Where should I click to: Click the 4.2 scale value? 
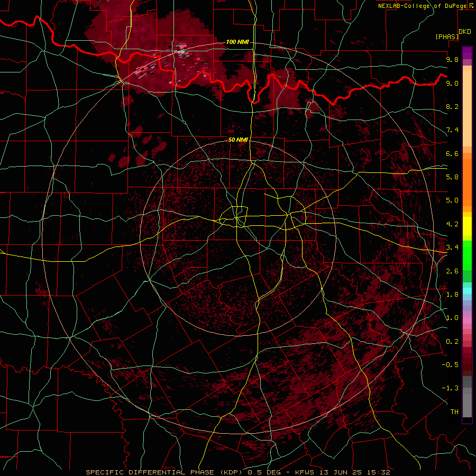452,224
